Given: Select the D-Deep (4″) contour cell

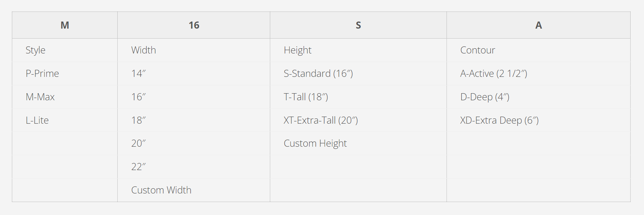Looking at the screenshot, I should point(485,97).
